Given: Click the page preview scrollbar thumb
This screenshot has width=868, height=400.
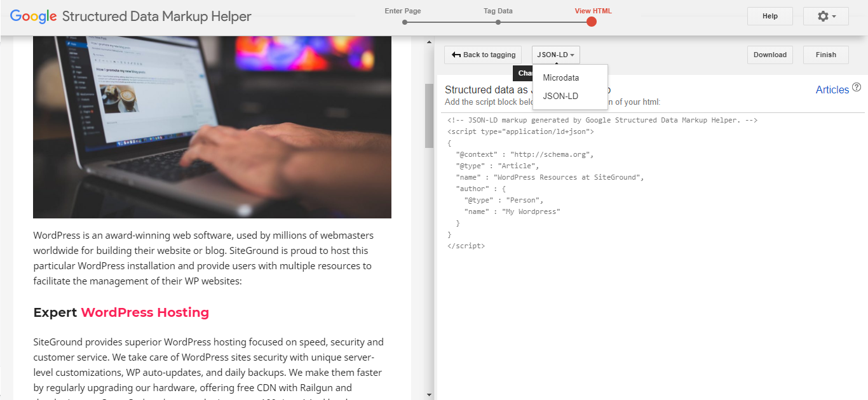Looking at the screenshot, I should (429, 116).
